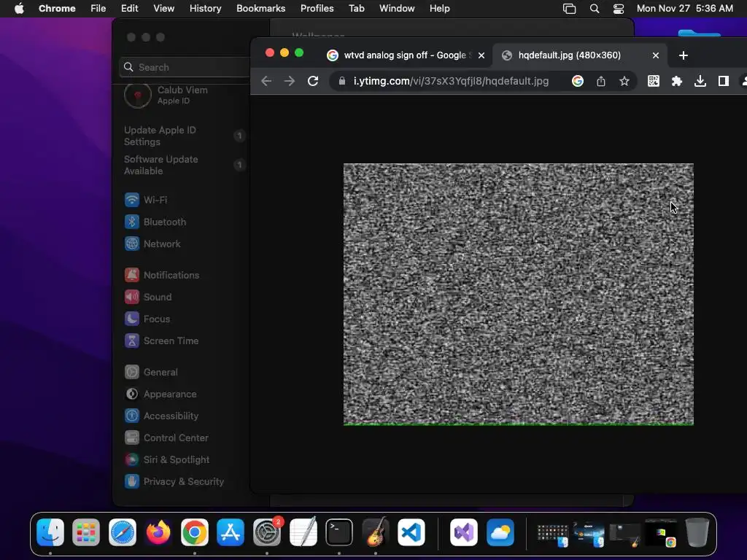Image resolution: width=747 pixels, height=560 pixels.
Task: Open Finder from the Dock
Action: [50, 532]
